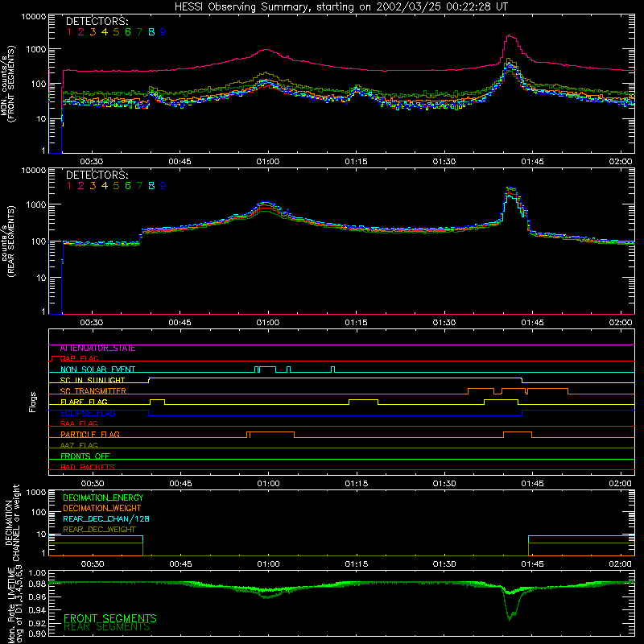This screenshot has height=644, width=644.
Task: Select blue detector 9 in rear segments legend
Action: point(163,186)
